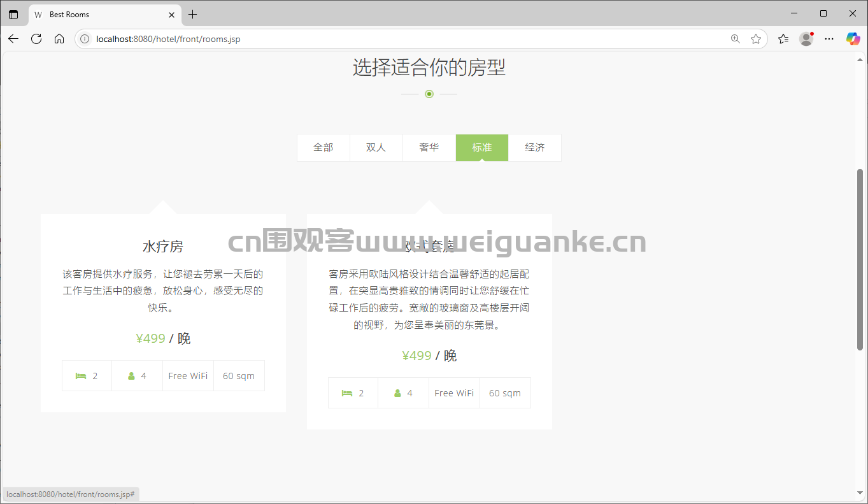Switch to the 经济 room filter tab

coord(535,147)
